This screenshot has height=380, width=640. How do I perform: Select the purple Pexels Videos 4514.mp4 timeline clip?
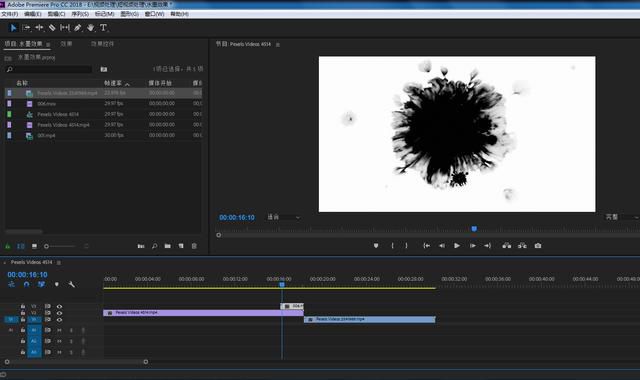click(203, 313)
